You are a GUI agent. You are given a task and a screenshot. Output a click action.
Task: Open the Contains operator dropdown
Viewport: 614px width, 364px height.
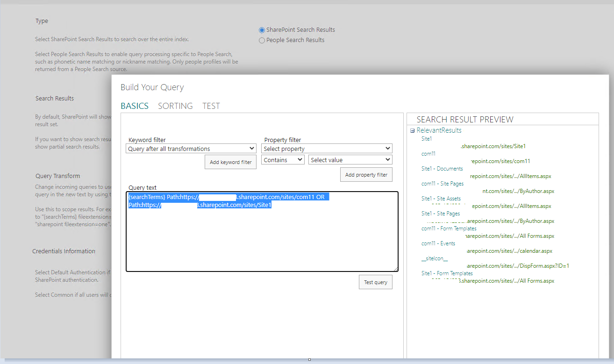283,160
